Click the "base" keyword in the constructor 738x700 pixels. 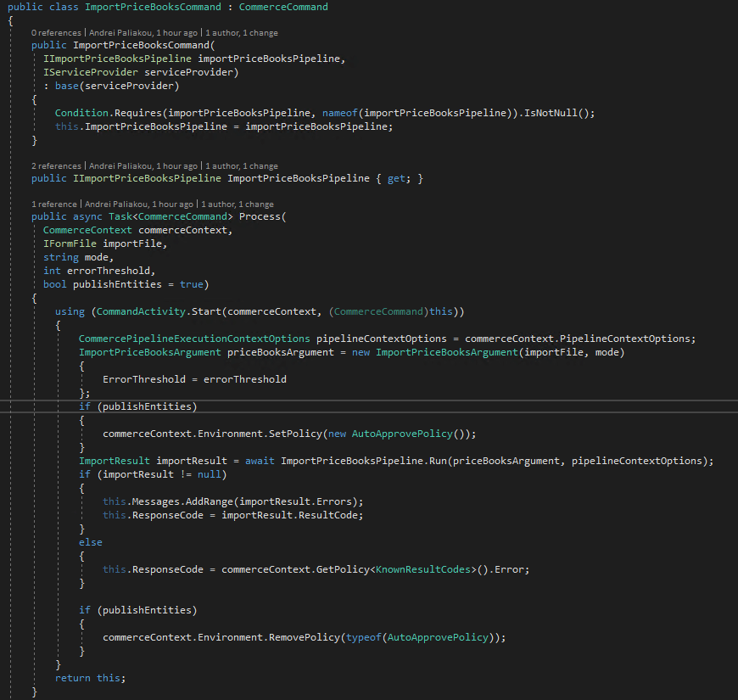tap(67, 86)
